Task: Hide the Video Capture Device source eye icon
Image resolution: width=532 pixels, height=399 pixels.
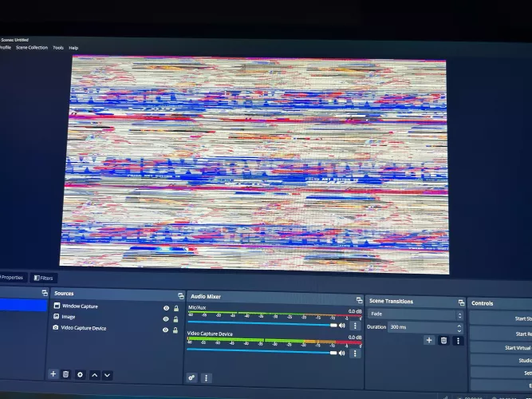Action: click(165, 330)
